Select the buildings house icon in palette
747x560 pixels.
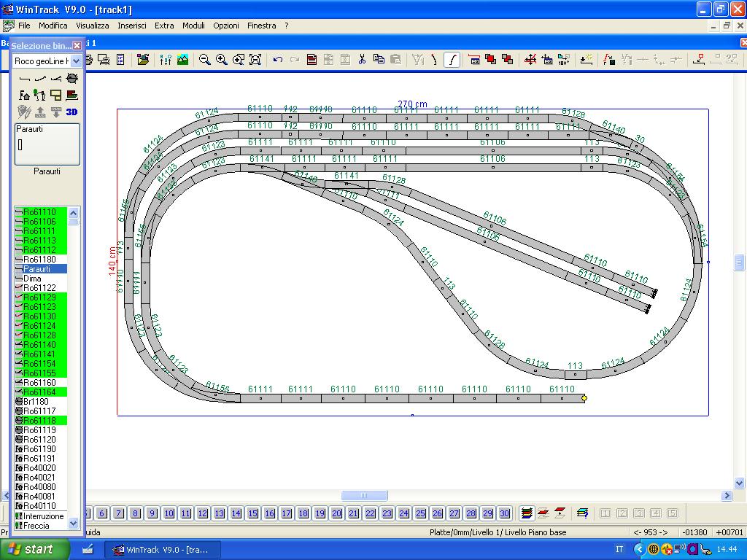(x=24, y=96)
